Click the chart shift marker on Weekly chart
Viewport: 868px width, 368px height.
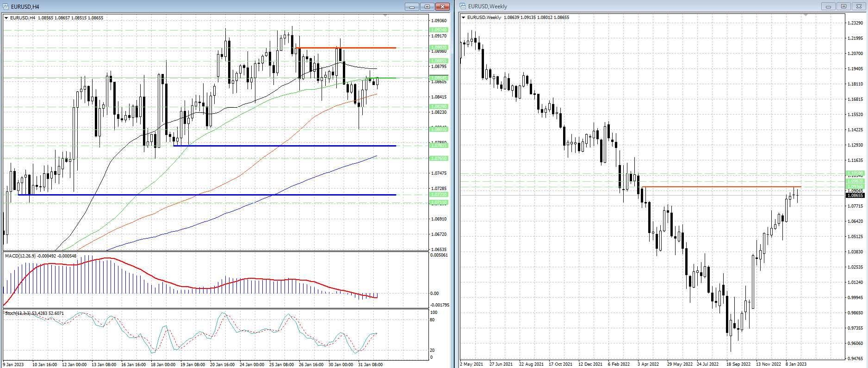tap(806, 15)
